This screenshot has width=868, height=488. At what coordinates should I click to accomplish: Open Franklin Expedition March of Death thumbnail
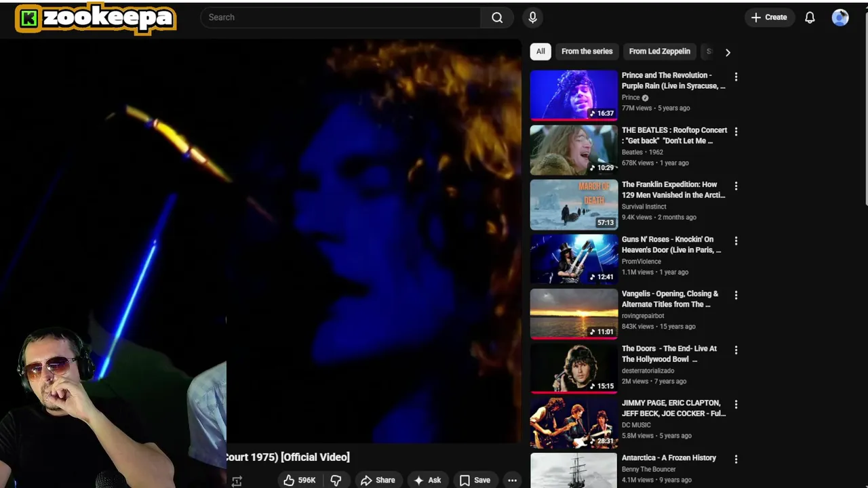coord(574,204)
